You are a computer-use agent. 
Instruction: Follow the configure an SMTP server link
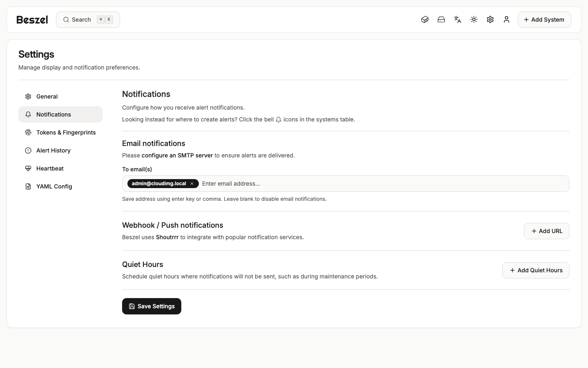(x=177, y=155)
